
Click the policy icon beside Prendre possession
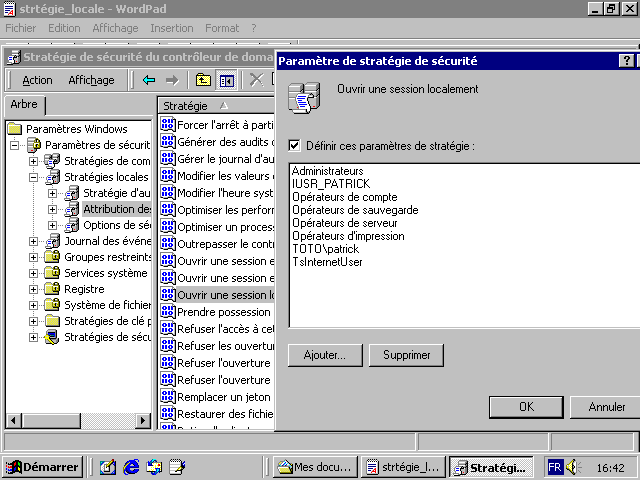[x=167, y=312]
